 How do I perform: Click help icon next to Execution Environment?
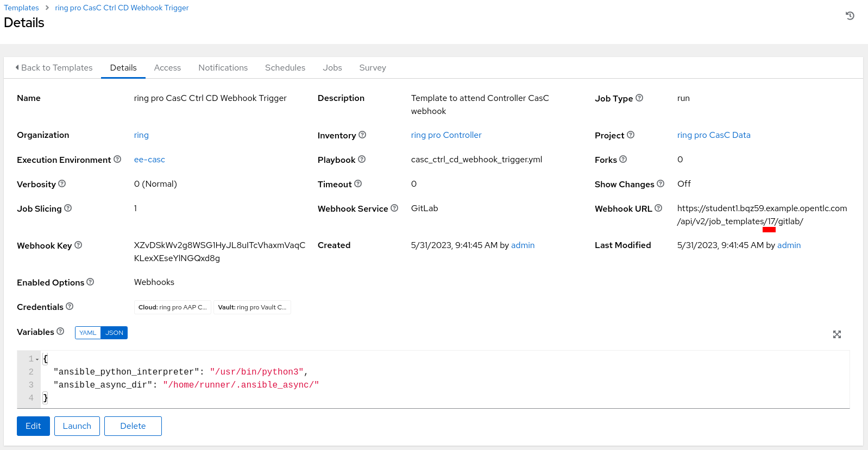click(x=117, y=159)
